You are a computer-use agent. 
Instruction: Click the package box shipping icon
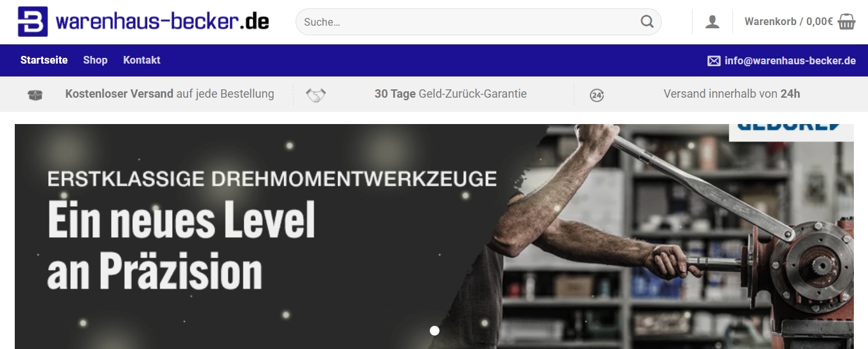pos(35,95)
